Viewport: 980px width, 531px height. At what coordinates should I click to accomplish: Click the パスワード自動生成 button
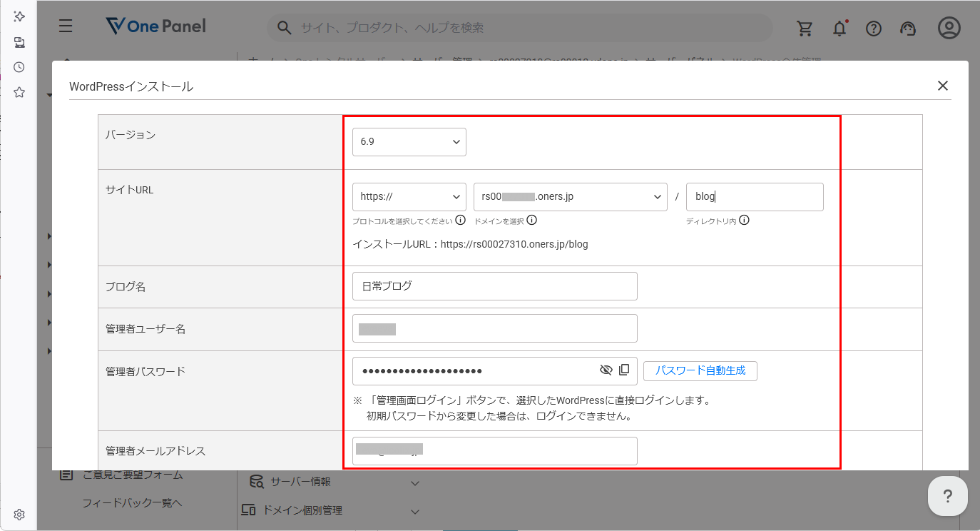point(700,370)
